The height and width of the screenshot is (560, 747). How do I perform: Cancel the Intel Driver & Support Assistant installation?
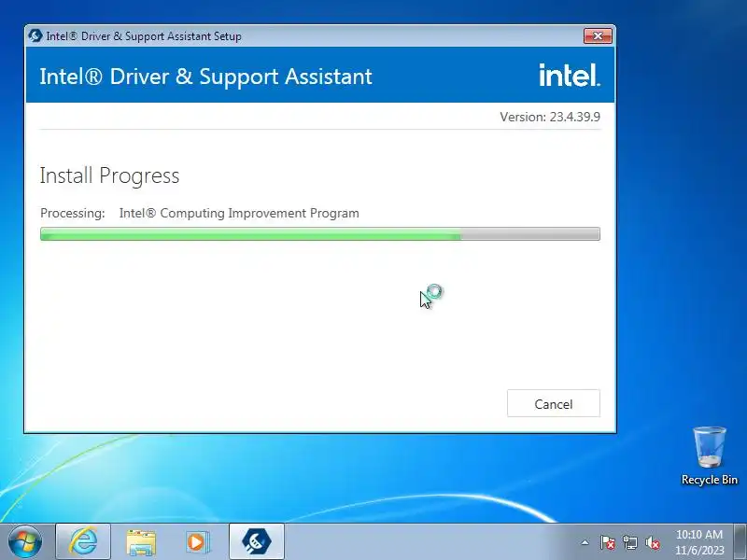point(553,403)
